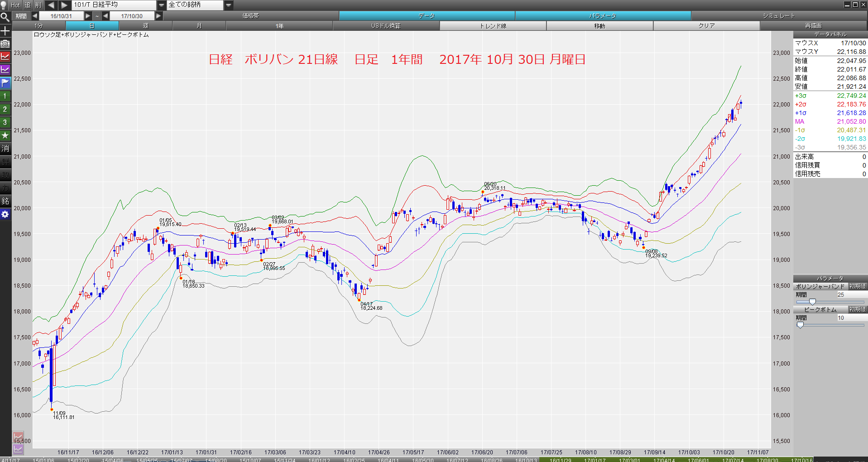
Task: Step end date backward with left arrow
Action: tap(105, 16)
